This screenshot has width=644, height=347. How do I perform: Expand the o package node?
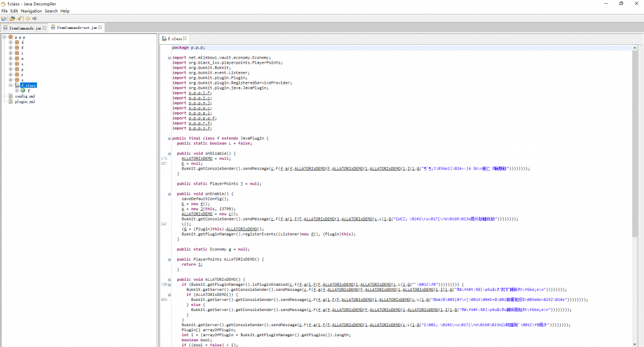tap(11, 64)
